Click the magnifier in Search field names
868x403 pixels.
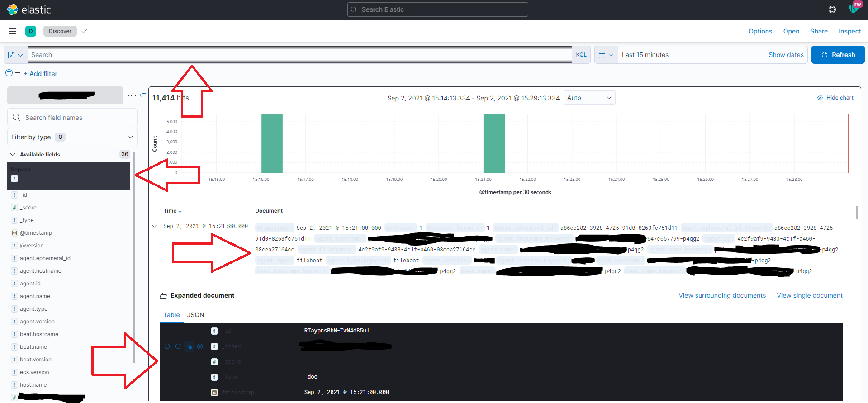tap(16, 117)
